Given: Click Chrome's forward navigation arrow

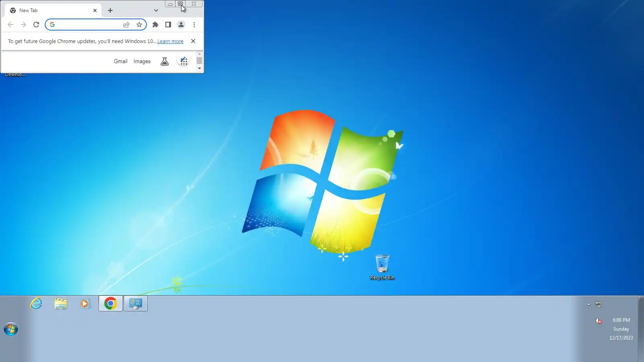Looking at the screenshot, I should pyautogui.click(x=23, y=25).
